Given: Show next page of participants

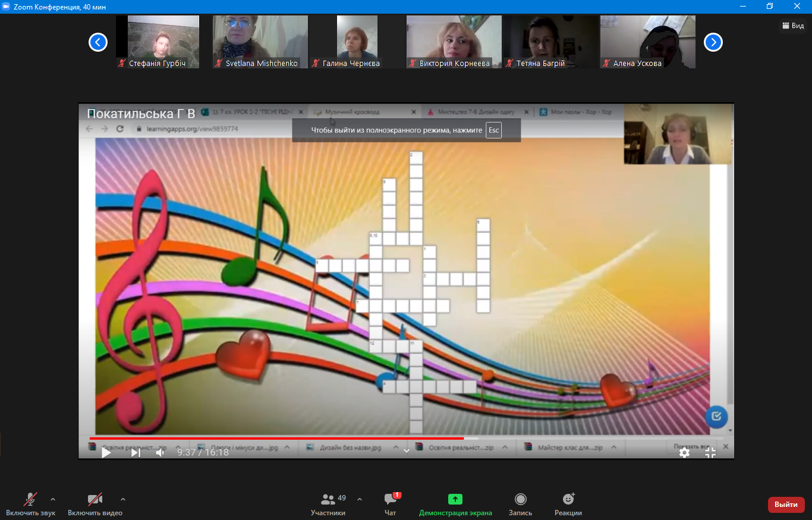Looking at the screenshot, I should click(713, 42).
